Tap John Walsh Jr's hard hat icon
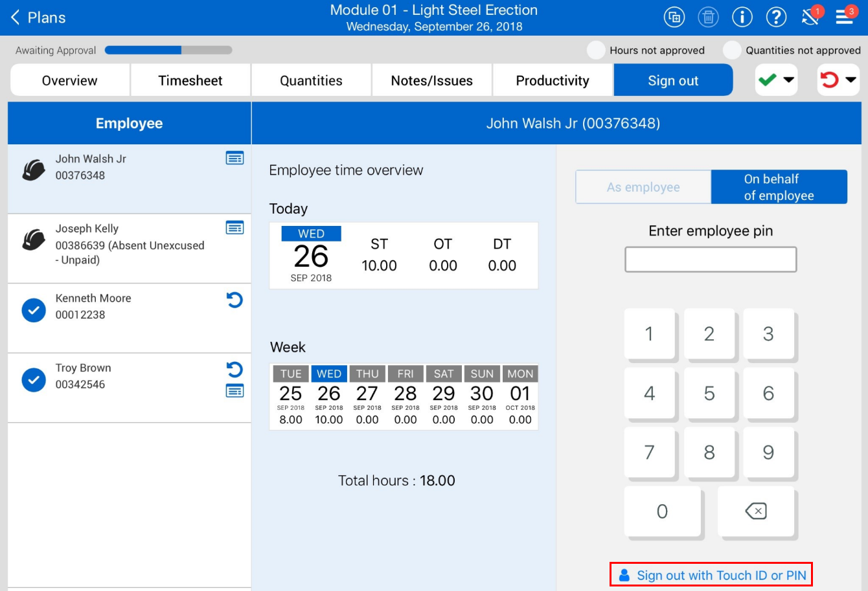Viewport: 868px width, 591px height. [34, 170]
